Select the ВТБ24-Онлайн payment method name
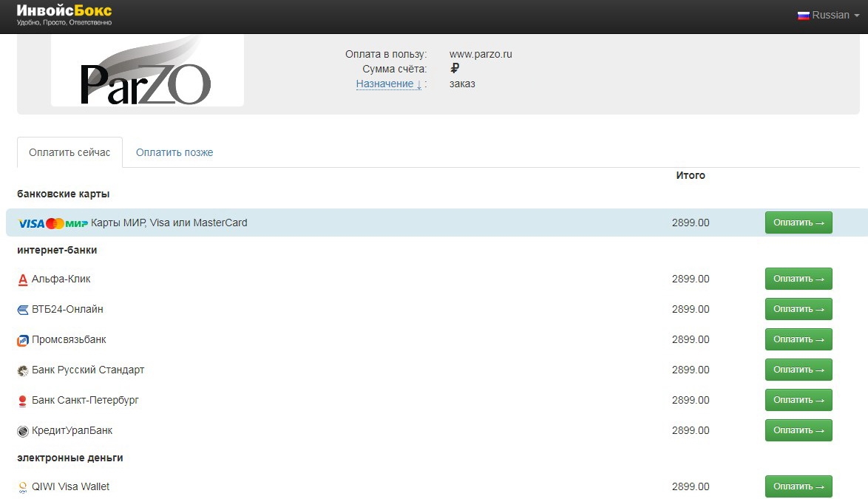Viewport: 868px width, 499px height. click(x=67, y=309)
